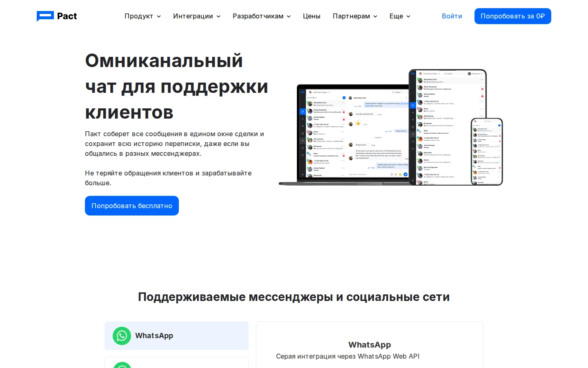This screenshot has height=368, width=588.
Task: Expand the chevron next to Интеграции
Action: [x=218, y=16]
